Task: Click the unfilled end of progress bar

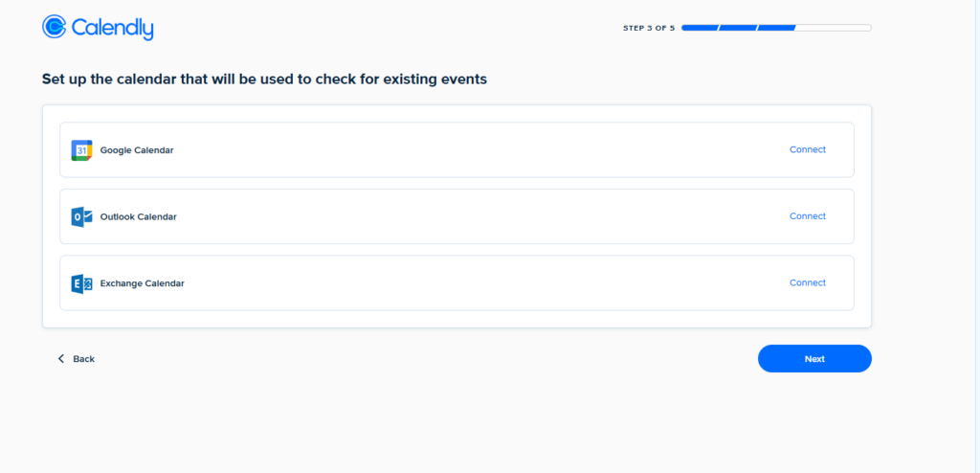Action: 833,28
